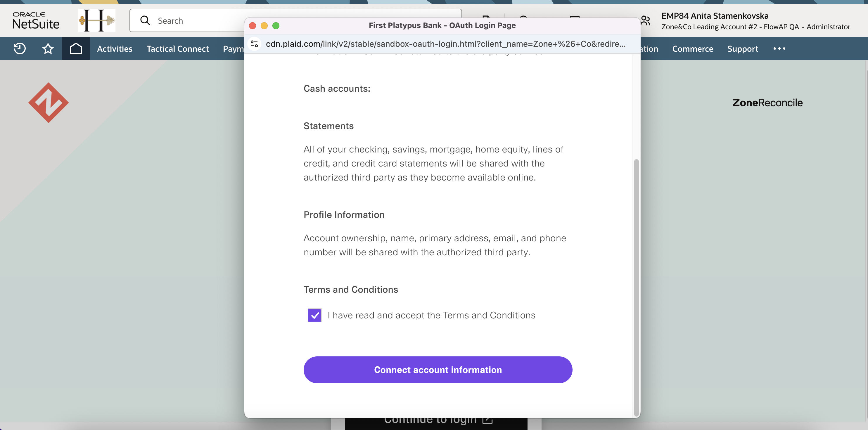Close the OAuth popup with red button
The height and width of the screenshot is (430, 868).
pyautogui.click(x=253, y=26)
